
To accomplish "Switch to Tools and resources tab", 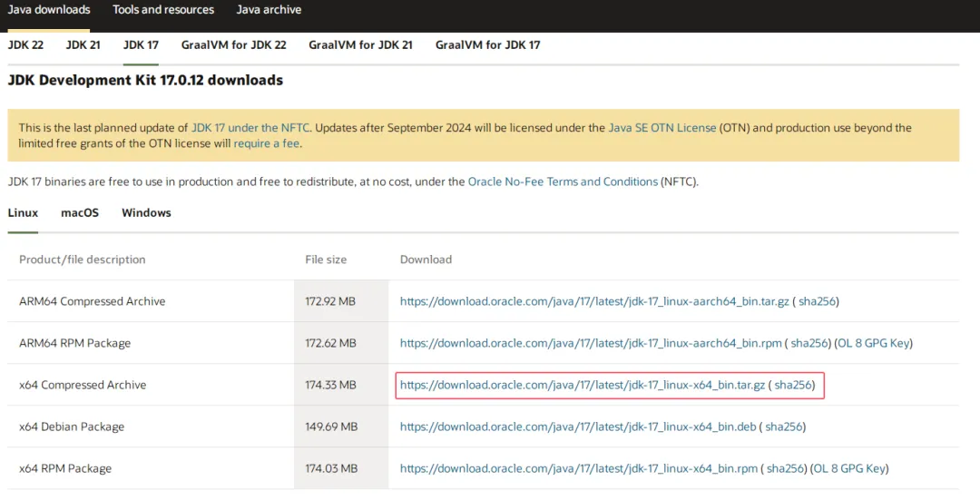I will click(163, 10).
